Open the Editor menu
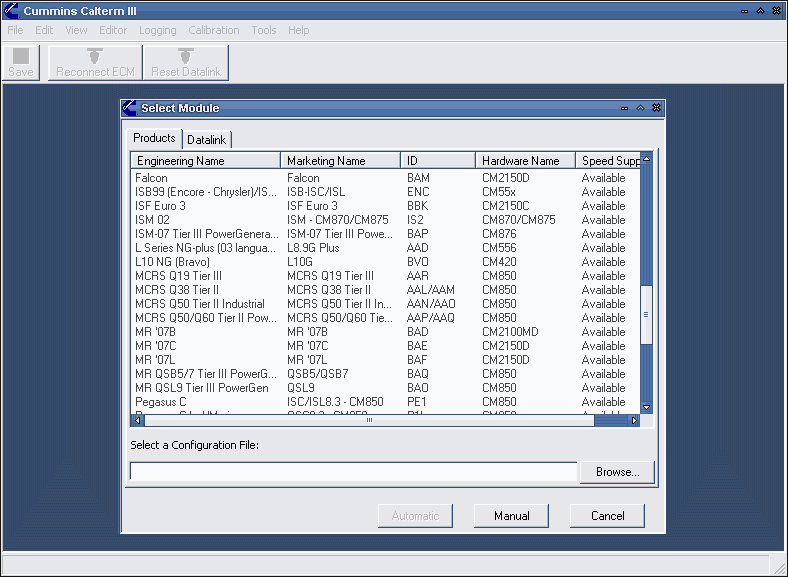Screen dimensions: 788x577 [113, 30]
